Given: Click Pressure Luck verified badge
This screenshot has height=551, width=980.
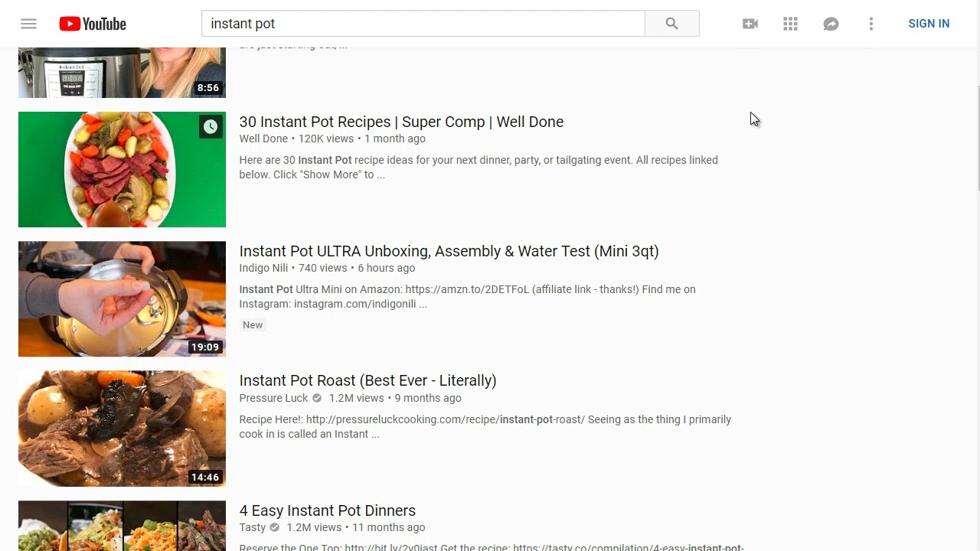Looking at the screenshot, I should (x=317, y=398).
